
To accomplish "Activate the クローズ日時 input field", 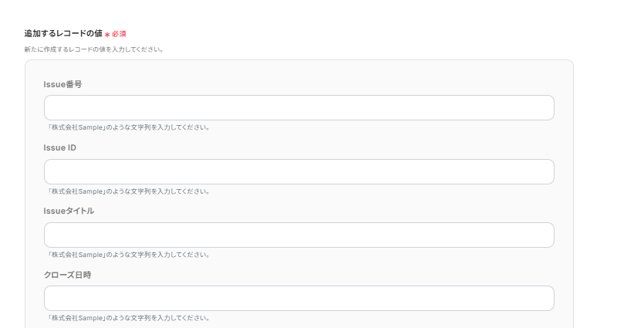I will (299, 299).
